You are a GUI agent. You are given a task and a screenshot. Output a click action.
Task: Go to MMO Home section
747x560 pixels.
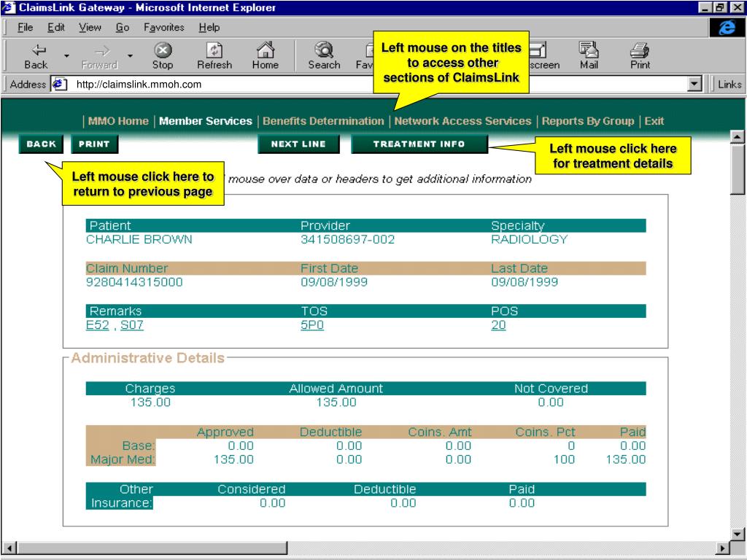point(118,121)
